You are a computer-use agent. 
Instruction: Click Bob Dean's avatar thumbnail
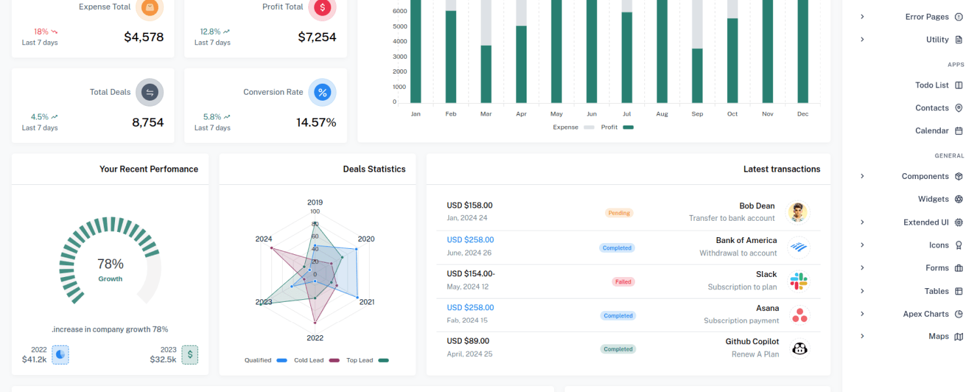(798, 212)
